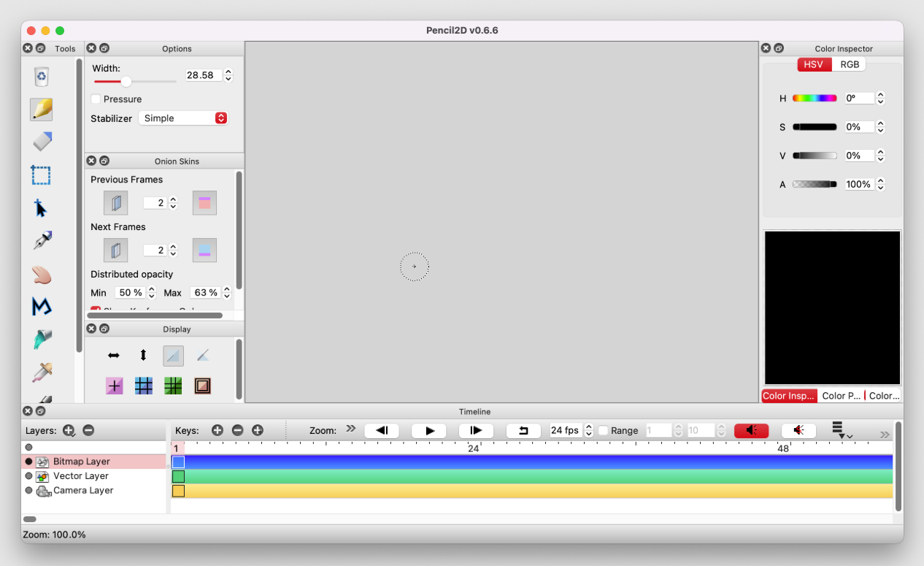Float the Color Inspector panel
The height and width of the screenshot is (566, 924).
click(x=779, y=48)
